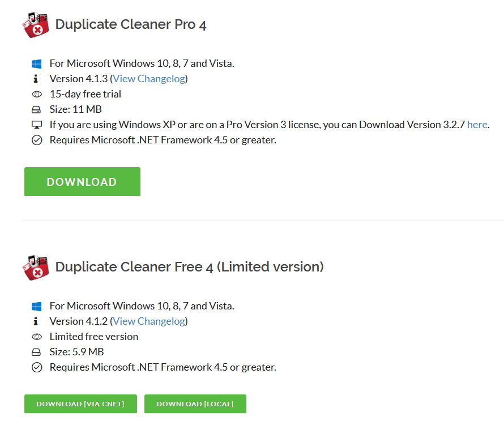Click the drive icon beside Size: 5.9 MB

click(x=36, y=352)
